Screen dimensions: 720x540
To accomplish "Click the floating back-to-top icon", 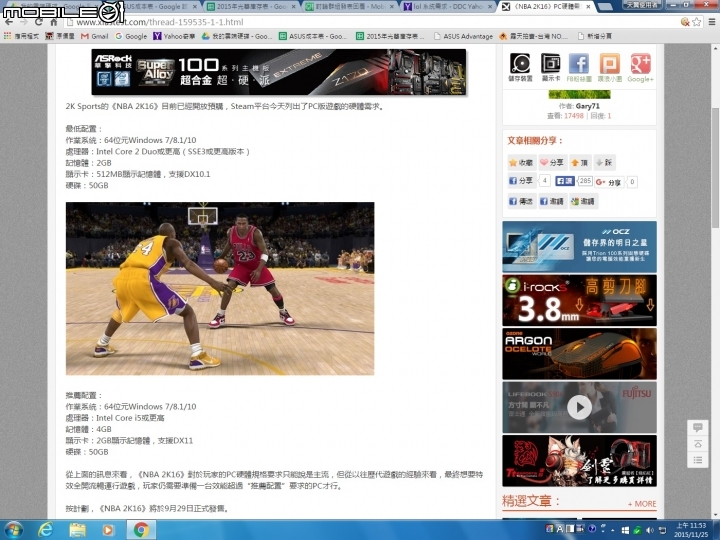I will 698,444.
